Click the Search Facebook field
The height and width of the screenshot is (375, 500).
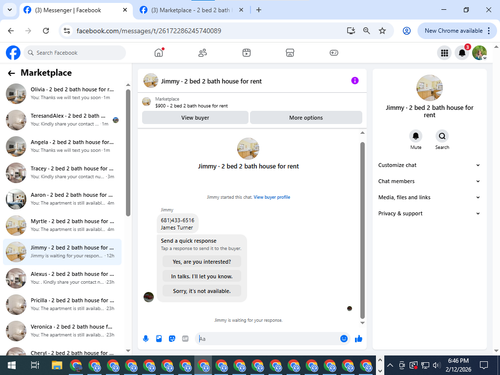tap(75, 53)
